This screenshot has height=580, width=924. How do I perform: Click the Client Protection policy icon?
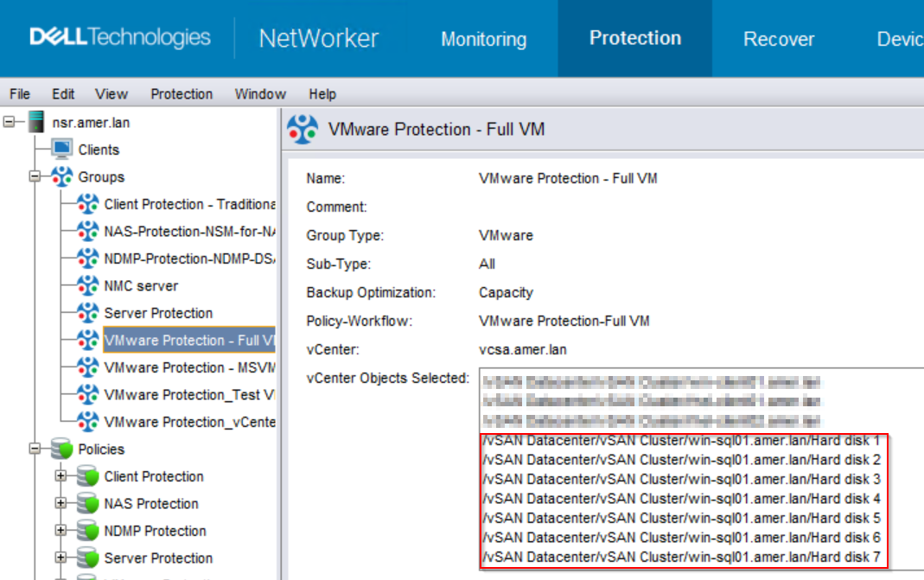pyautogui.click(x=88, y=475)
